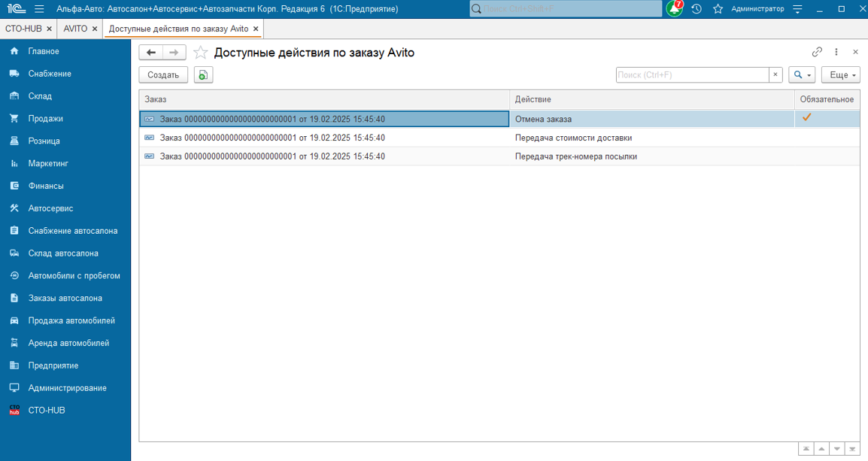Close the form with the X icon
This screenshot has width=868, height=461.
(855, 52)
